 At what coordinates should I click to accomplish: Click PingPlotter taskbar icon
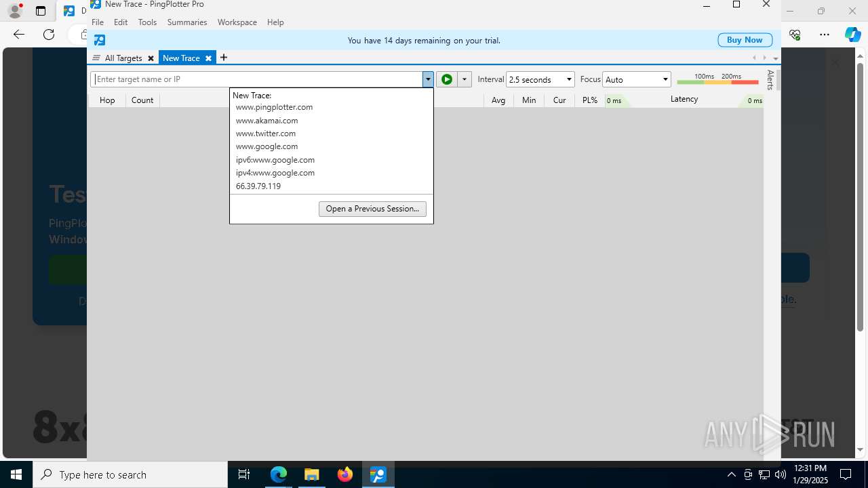pos(378,474)
